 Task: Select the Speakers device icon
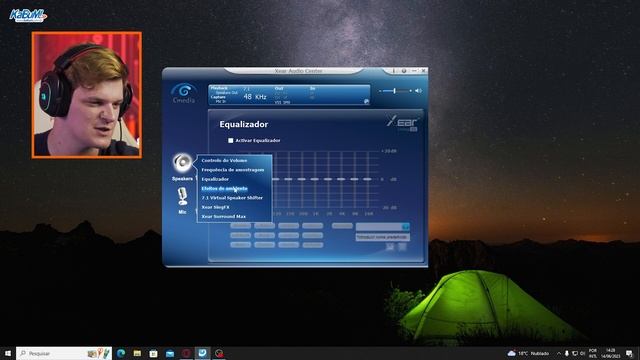point(182,162)
